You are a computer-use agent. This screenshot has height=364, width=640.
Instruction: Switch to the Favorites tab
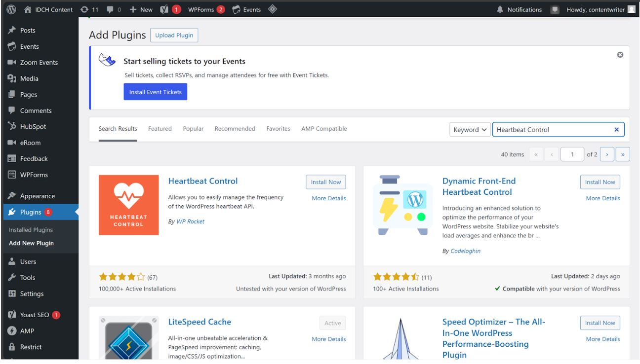coord(279,129)
